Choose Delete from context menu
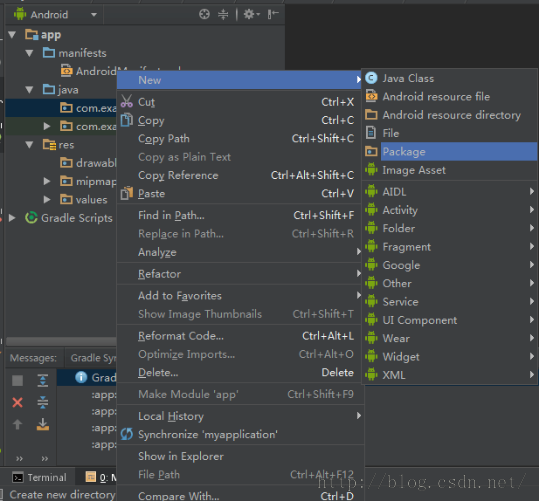The width and height of the screenshot is (539, 502). [239, 372]
